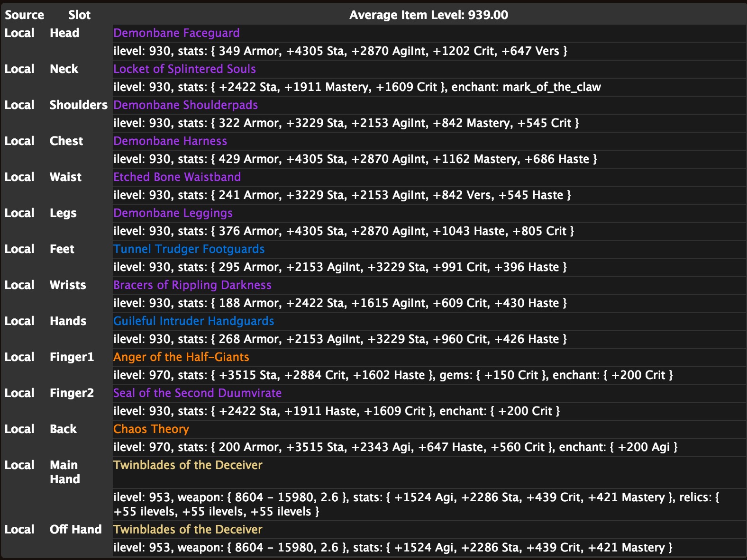Viewport: 747px width, 560px height.
Task: Select the Off Hand slot label
Action: (x=76, y=530)
